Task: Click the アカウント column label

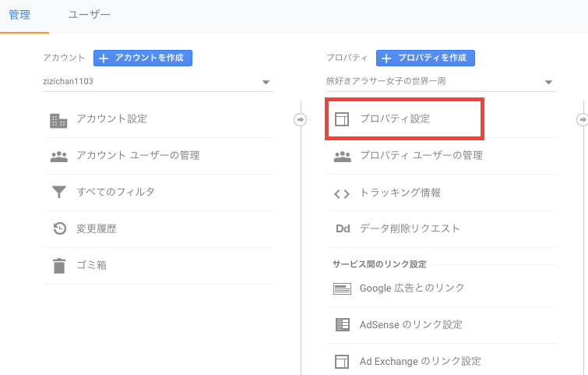Action: coord(64,58)
